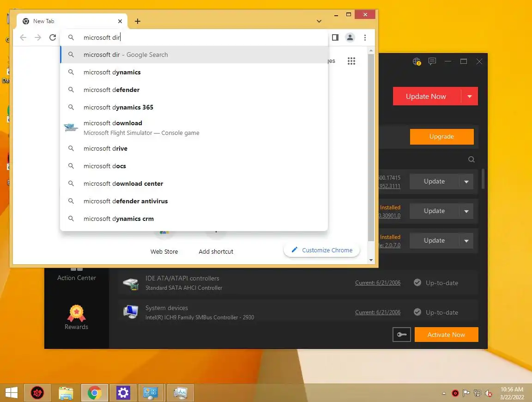Click the System devices monitor icon
The height and width of the screenshot is (402, 532).
(131, 312)
